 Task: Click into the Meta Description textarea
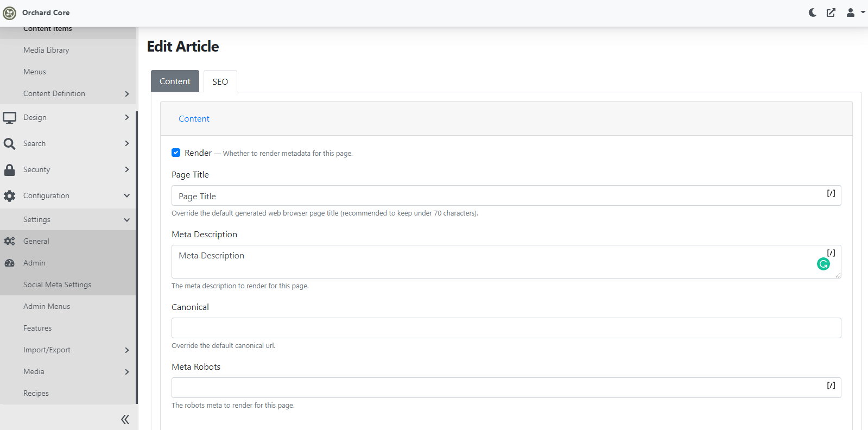506,262
